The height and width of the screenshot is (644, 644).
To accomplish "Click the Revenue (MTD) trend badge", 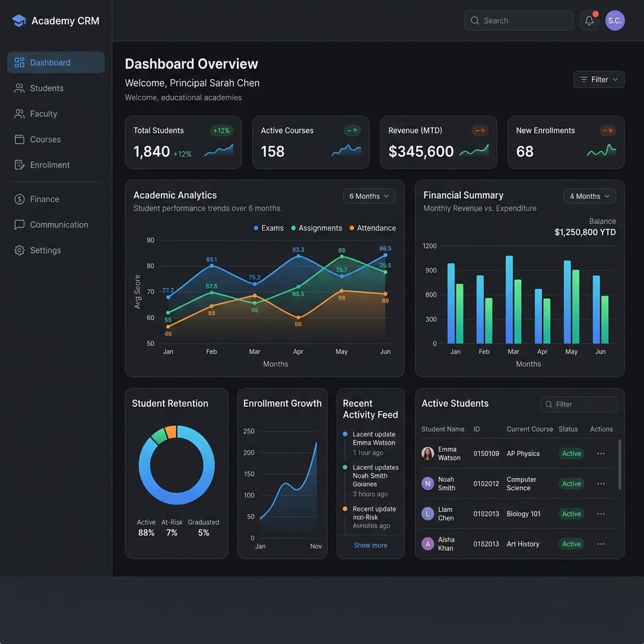I will click(480, 131).
